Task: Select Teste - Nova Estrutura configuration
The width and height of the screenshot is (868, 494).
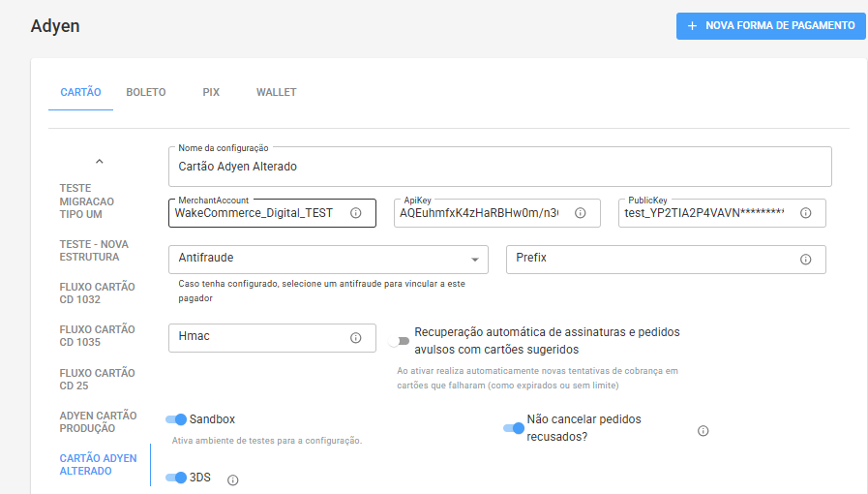Action: point(94,250)
